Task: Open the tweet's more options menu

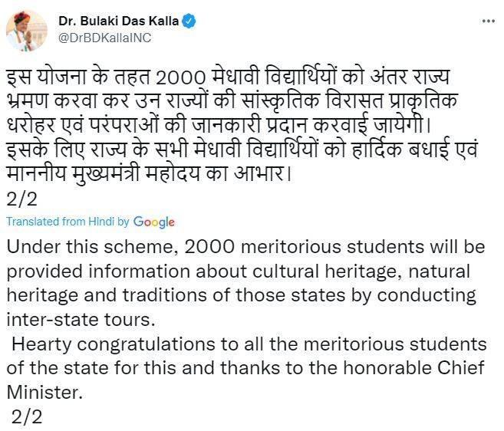Action: (x=487, y=21)
